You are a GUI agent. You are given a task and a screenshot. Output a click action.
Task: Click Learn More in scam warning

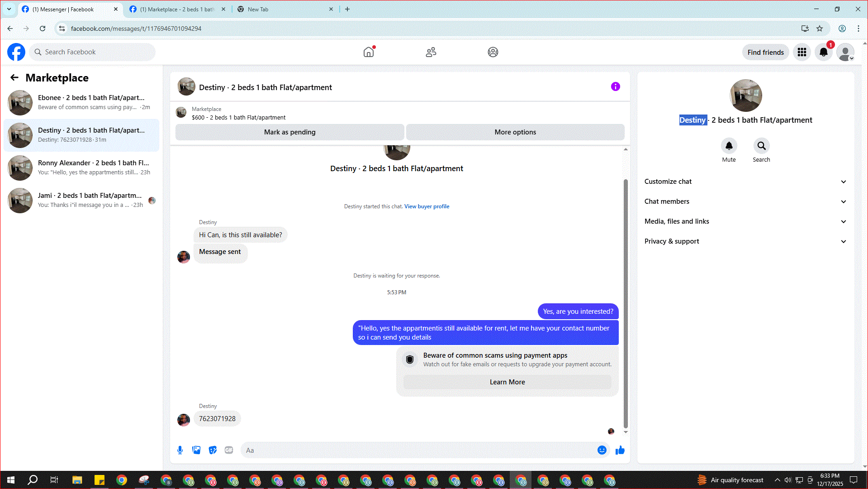(507, 382)
